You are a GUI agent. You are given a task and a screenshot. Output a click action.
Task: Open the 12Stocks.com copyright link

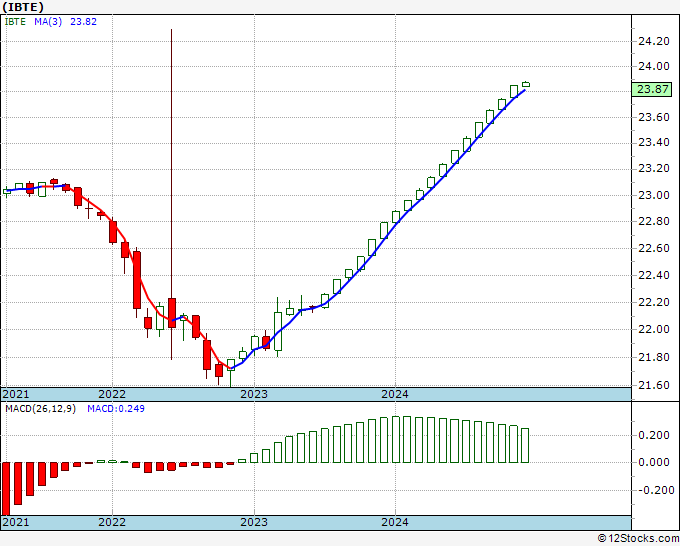pos(638,538)
